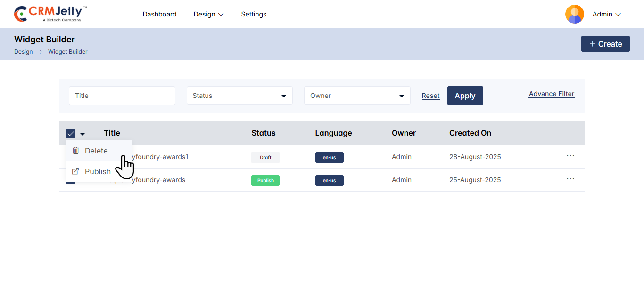Focus the Title search field
This screenshot has width=644, height=282.
122,96
